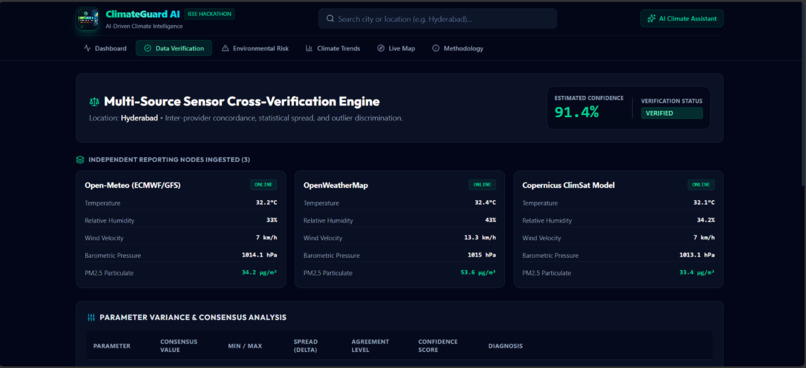
Task: Click ONLINE badge on Copernicus ClimSat card
Action: coord(701,185)
